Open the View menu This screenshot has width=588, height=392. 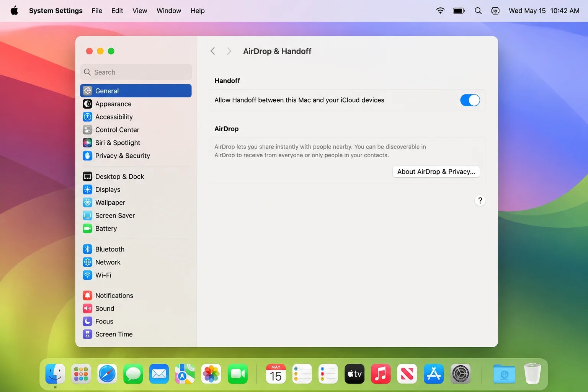tap(140, 11)
